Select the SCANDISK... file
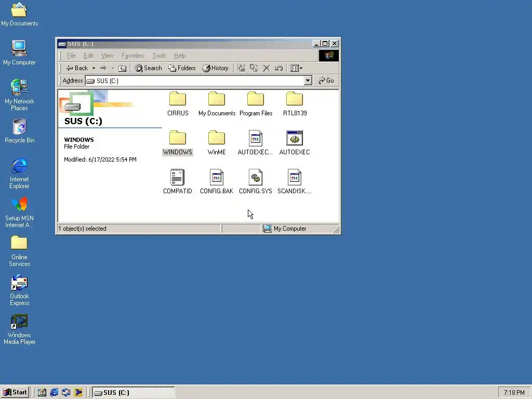532x399 pixels. point(295,181)
